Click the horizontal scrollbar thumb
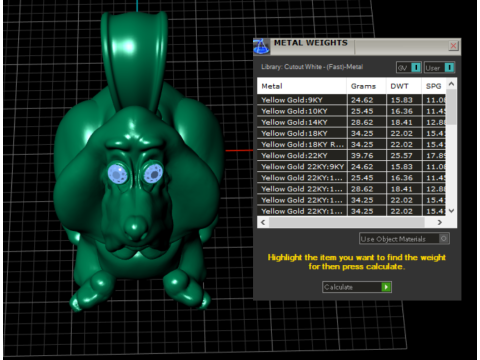 click(347, 222)
